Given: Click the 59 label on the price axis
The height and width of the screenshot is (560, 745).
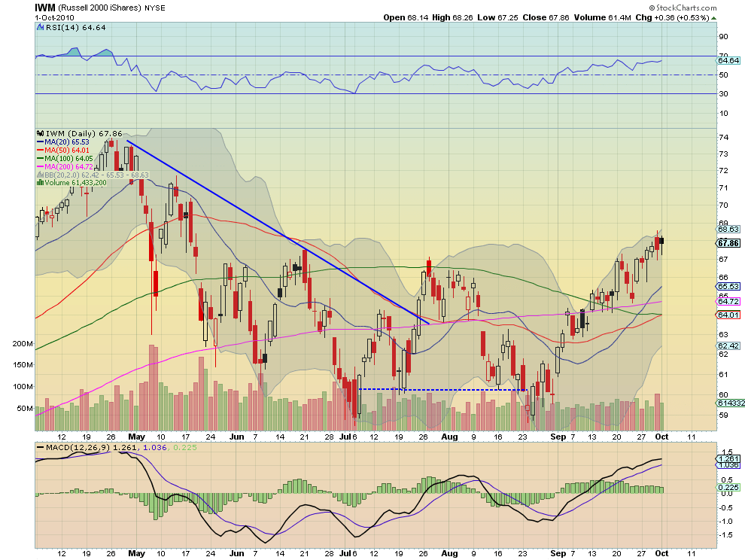Looking at the screenshot, I should pos(724,415).
